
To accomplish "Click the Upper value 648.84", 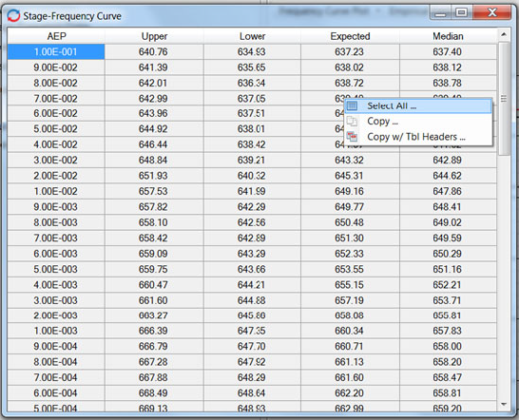I will pyautogui.click(x=153, y=161).
